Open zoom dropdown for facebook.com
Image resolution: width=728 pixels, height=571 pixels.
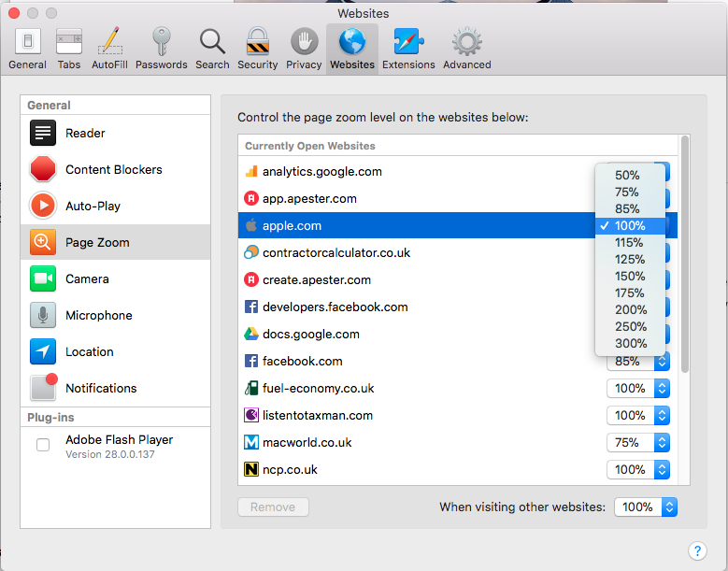coord(638,361)
